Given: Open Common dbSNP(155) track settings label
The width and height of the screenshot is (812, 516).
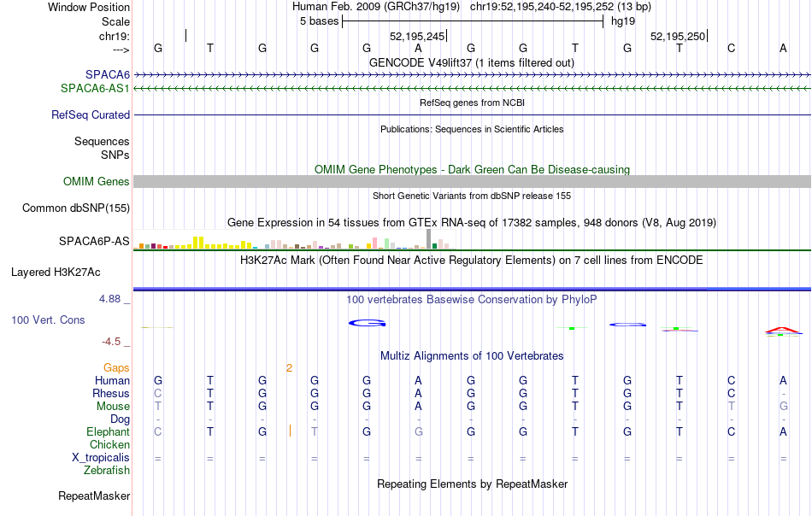Looking at the screenshot, I should pyautogui.click(x=76, y=208).
